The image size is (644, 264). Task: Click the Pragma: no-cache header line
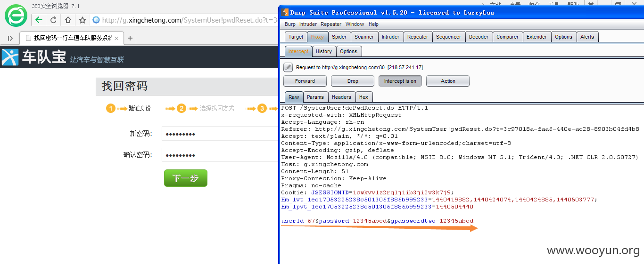[311, 185]
